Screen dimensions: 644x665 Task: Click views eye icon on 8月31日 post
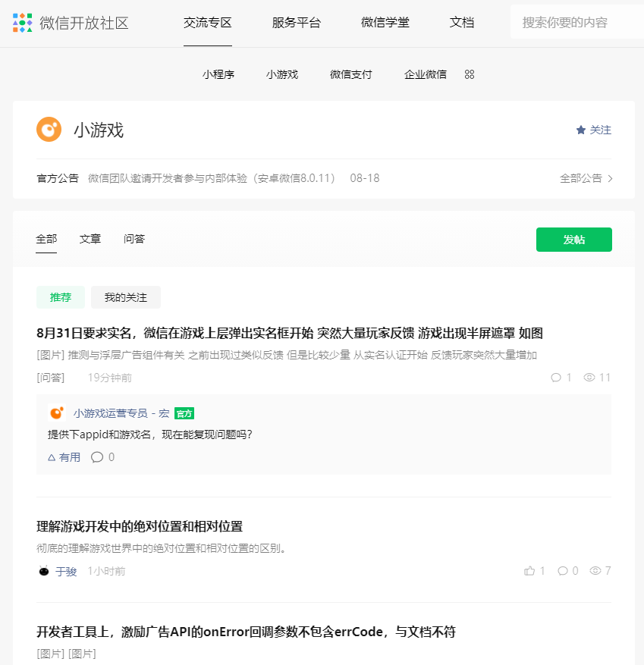pyautogui.click(x=589, y=378)
